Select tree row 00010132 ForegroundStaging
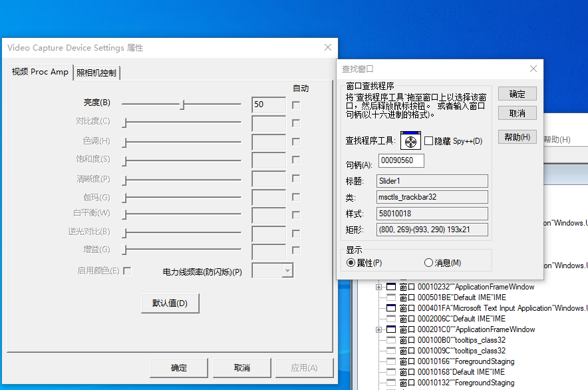The image size is (588, 390). (x=457, y=383)
